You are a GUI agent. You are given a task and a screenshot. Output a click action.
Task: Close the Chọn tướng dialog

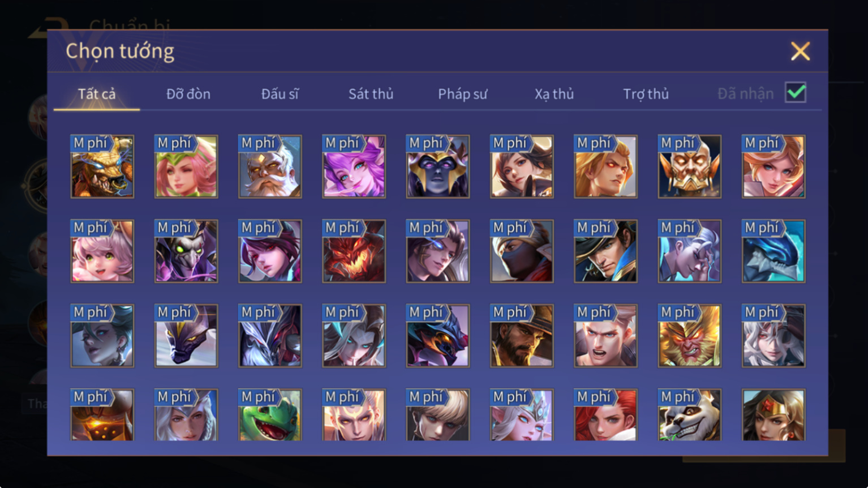[800, 52]
